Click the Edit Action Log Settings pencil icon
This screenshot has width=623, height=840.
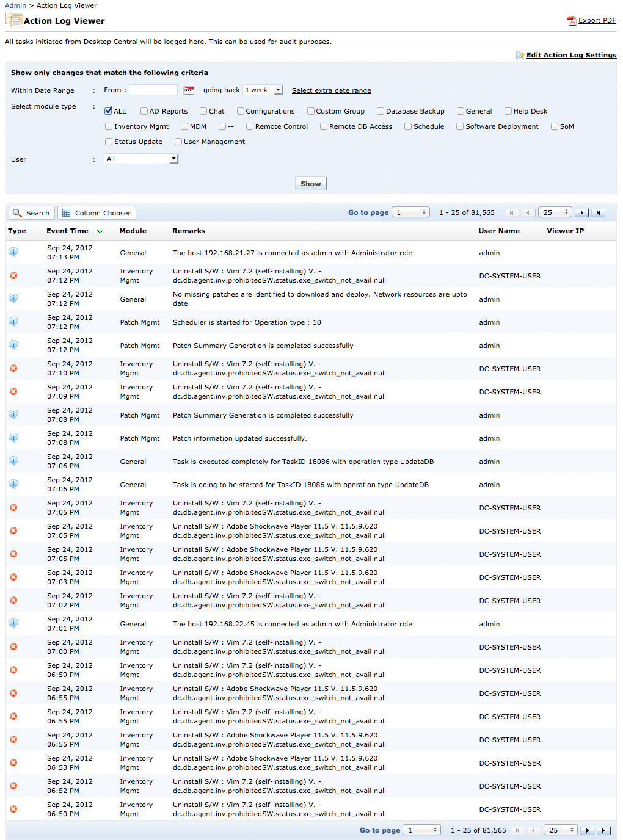(520, 56)
